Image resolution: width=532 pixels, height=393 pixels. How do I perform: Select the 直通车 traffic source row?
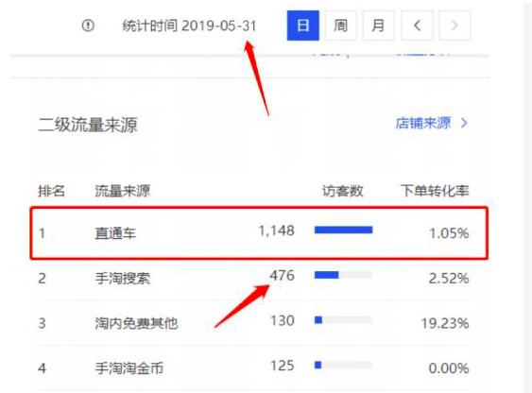point(259,233)
